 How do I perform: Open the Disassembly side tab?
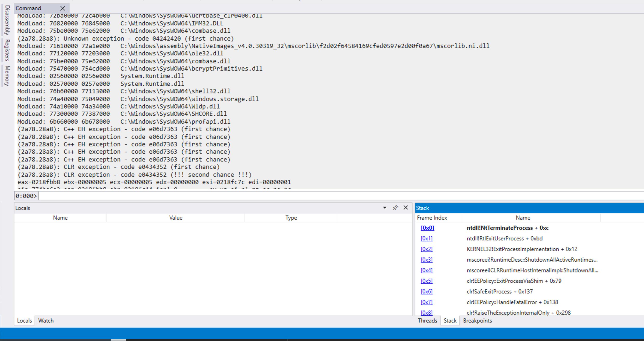pos(7,20)
